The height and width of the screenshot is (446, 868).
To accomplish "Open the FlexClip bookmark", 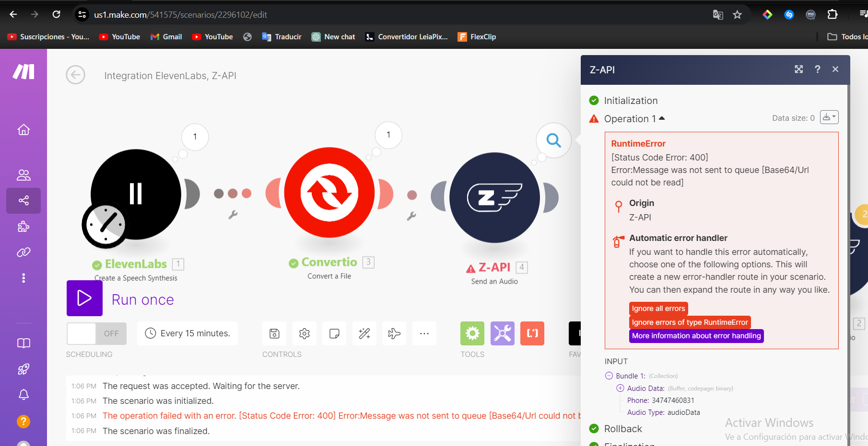I will pos(477,37).
